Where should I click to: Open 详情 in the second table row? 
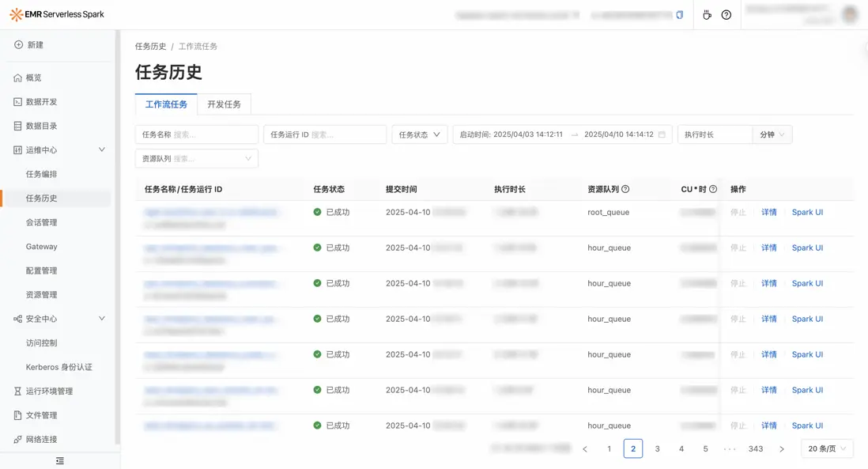point(769,248)
